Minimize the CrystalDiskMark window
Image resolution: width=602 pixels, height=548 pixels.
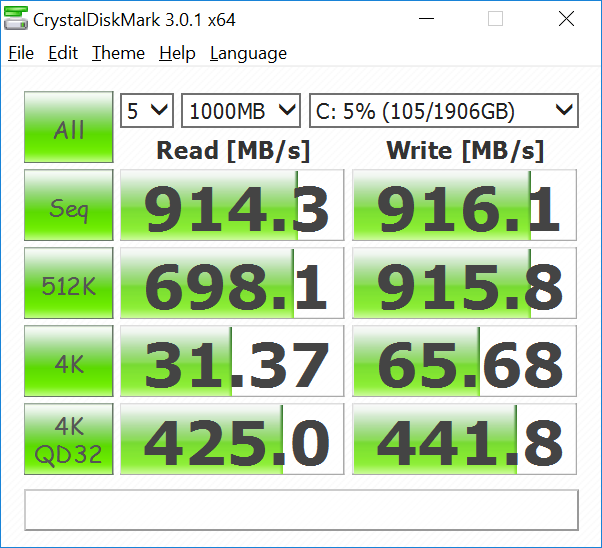pyautogui.click(x=426, y=18)
